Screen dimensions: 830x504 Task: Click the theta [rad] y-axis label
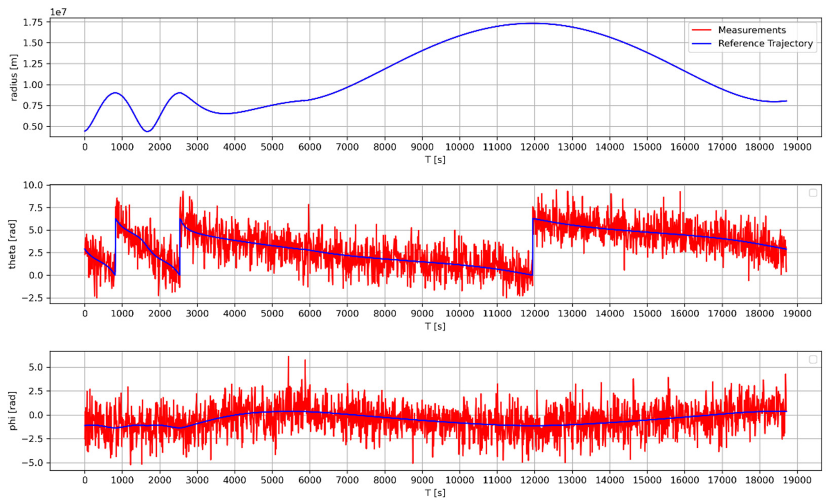pos(12,244)
